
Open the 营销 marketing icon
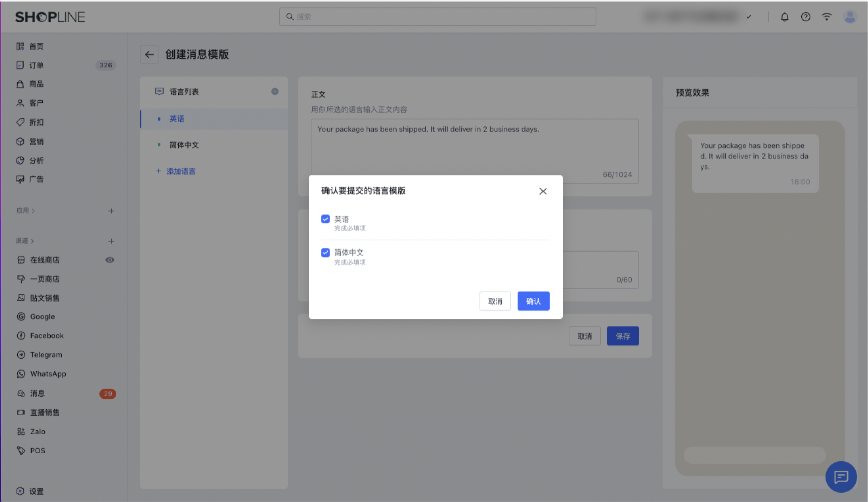(x=20, y=141)
